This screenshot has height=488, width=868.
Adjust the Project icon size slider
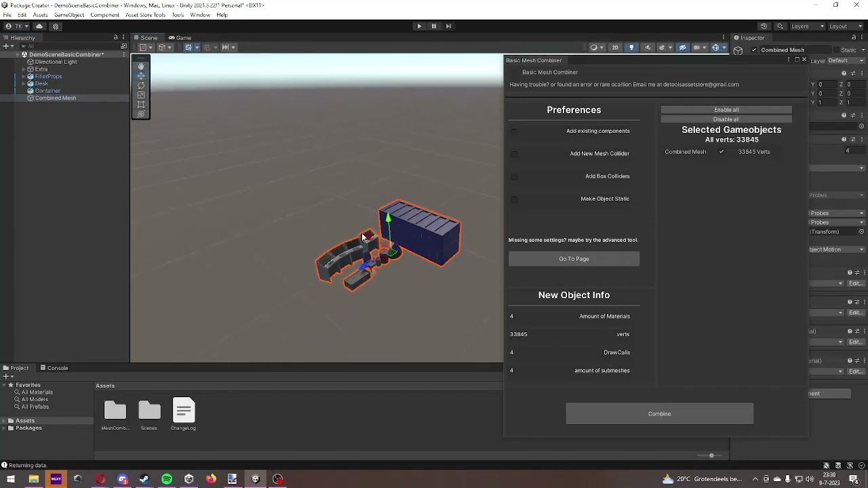tap(711, 455)
